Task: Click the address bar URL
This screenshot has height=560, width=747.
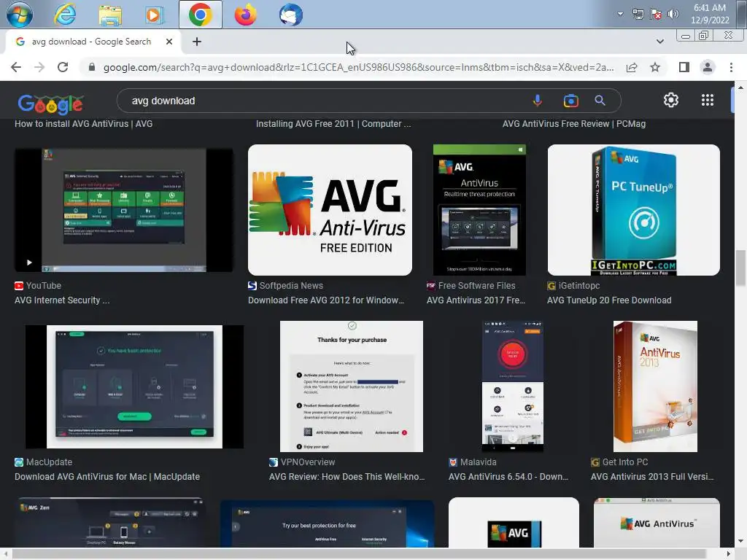Action: click(358, 67)
